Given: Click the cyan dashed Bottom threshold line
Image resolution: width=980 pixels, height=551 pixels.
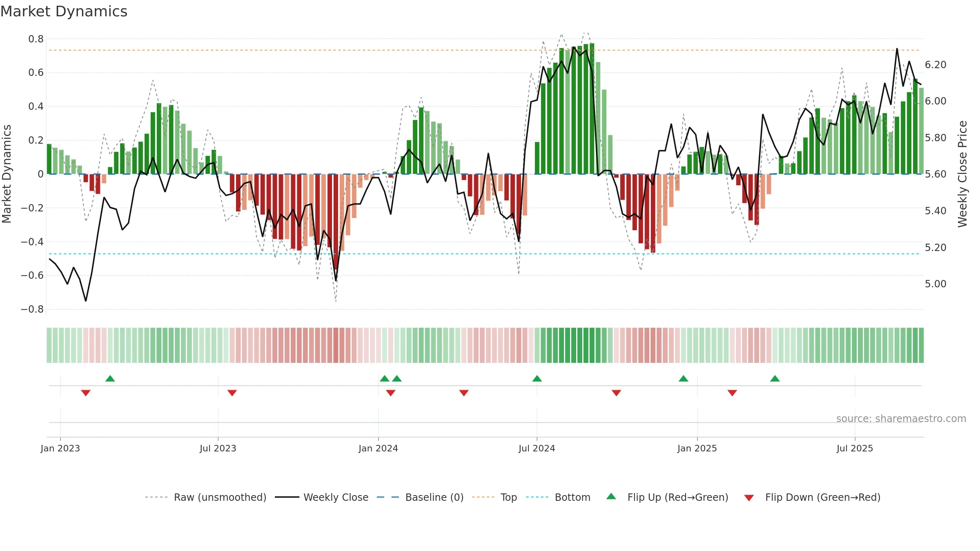Looking at the screenshot, I should (484, 254).
